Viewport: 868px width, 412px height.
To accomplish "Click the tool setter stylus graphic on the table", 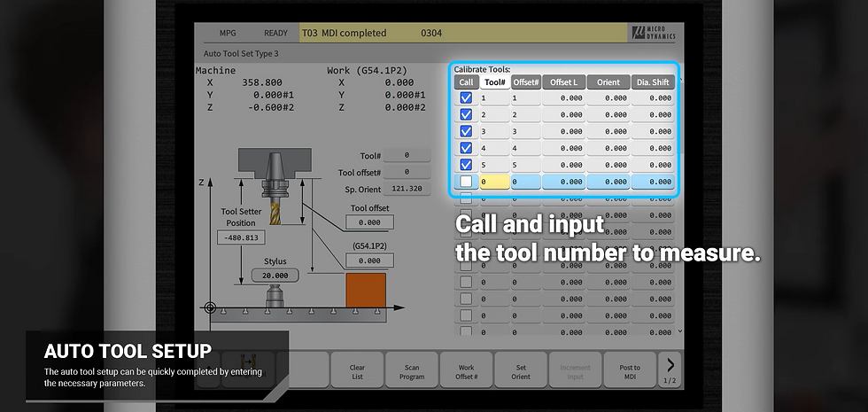I will point(275,295).
